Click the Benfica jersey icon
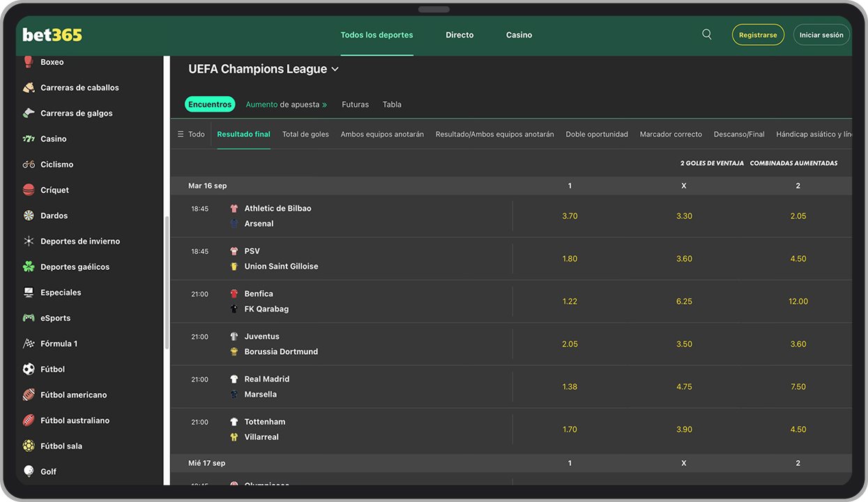868x502 pixels. tap(234, 294)
